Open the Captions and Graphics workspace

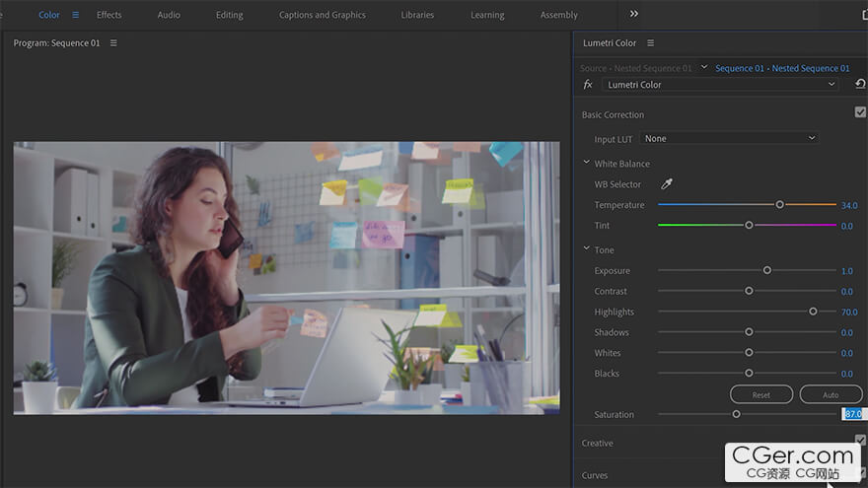323,15
